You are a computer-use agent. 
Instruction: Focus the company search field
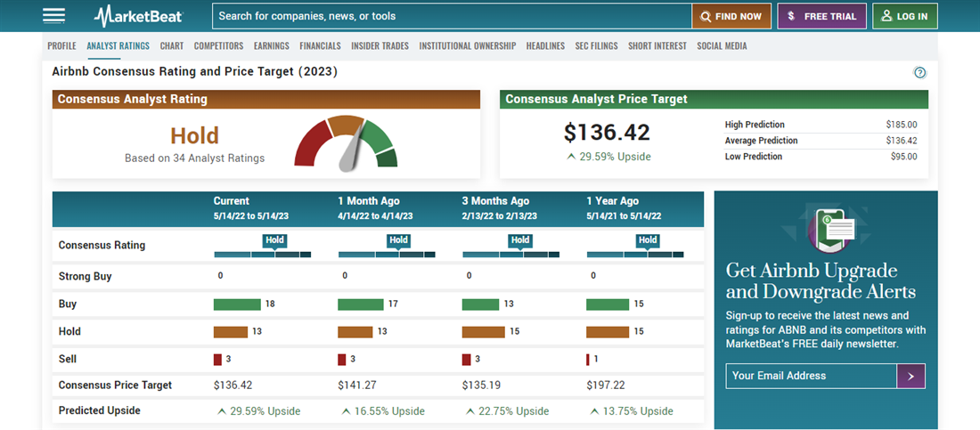point(452,16)
